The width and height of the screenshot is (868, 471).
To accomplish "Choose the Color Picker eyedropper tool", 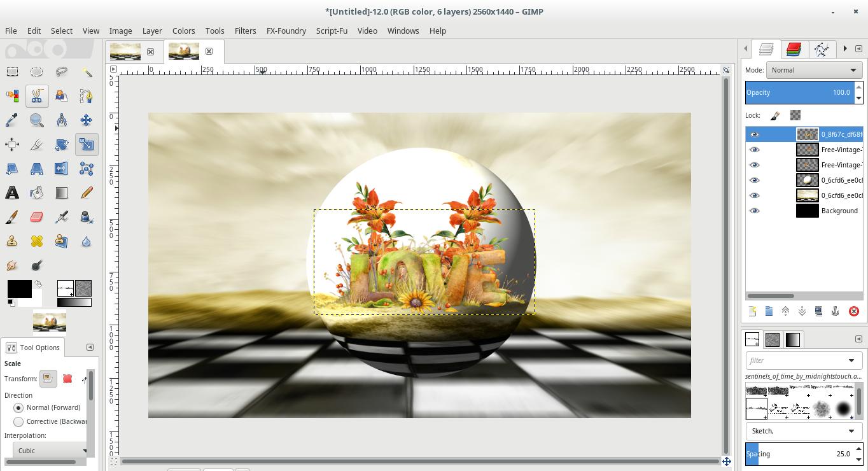I will [12, 120].
